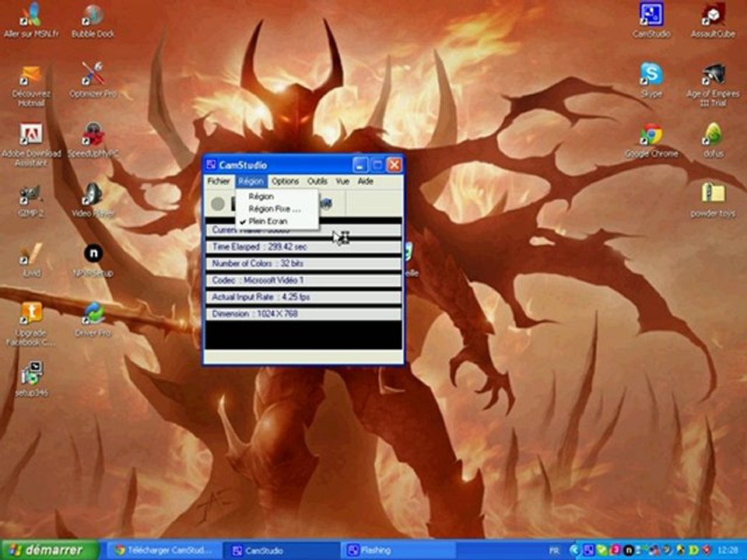
Task: Click the CamStudio taskbar button
Action: click(281, 551)
